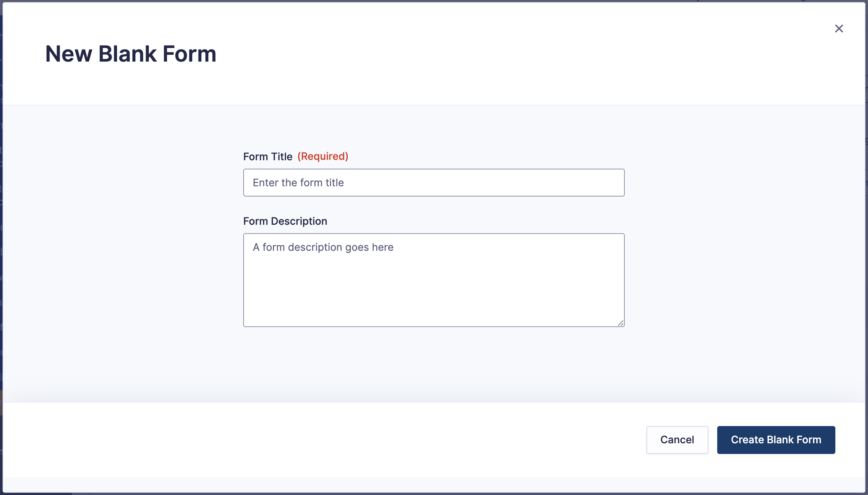Screen dimensions: 868x495
Task: Click the word 'Title' in field label
Action: click(x=282, y=157)
